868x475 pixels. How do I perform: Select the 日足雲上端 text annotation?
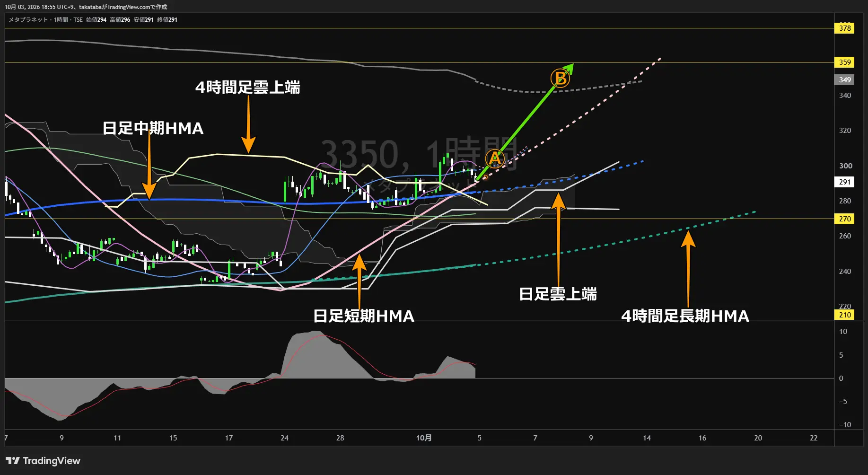[558, 294]
